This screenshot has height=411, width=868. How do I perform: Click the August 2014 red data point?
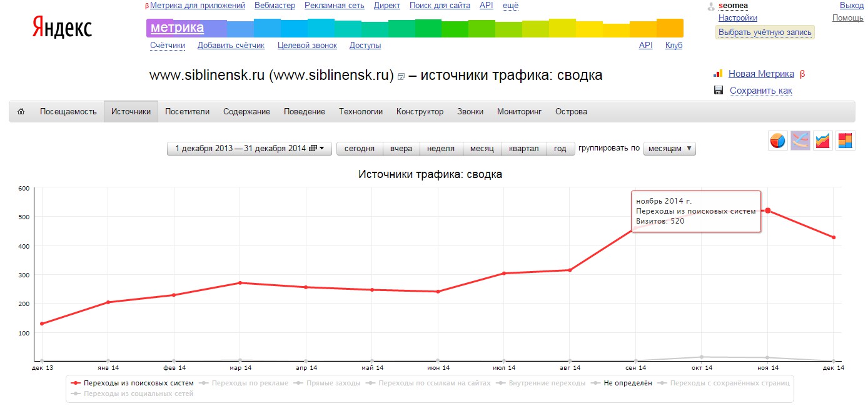pyautogui.click(x=570, y=270)
